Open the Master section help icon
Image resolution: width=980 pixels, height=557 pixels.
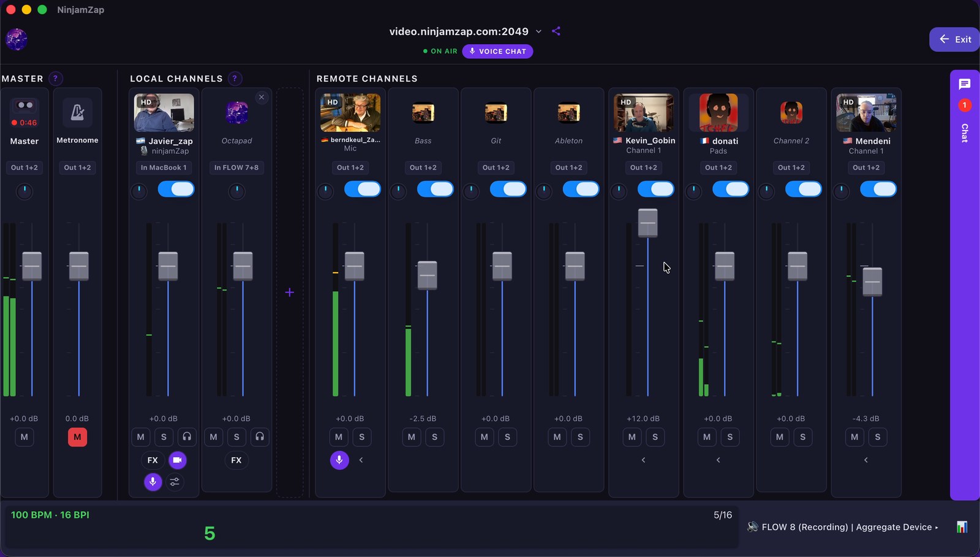coord(55,78)
